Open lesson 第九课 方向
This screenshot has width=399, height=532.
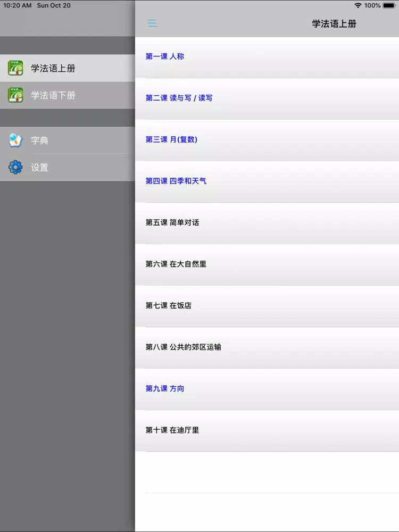point(267,389)
